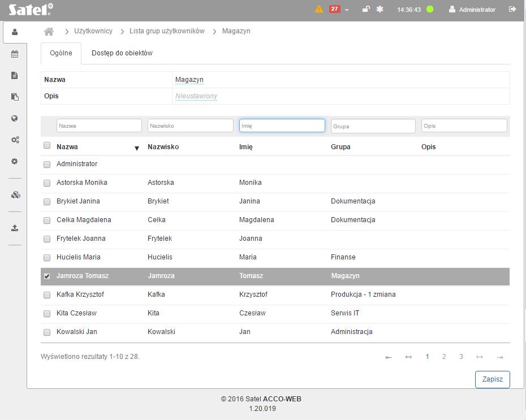Click 'Serwis IT' group cell
The image size is (526, 420).
tap(345, 313)
